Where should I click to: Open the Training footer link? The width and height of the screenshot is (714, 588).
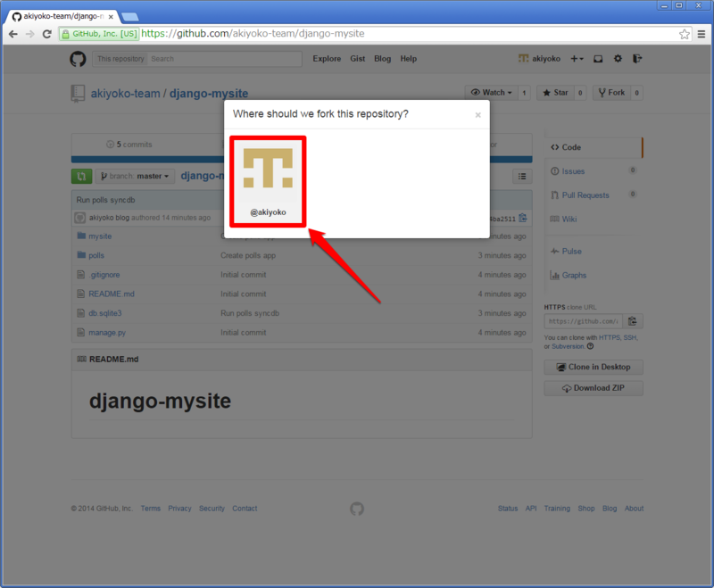click(557, 509)
